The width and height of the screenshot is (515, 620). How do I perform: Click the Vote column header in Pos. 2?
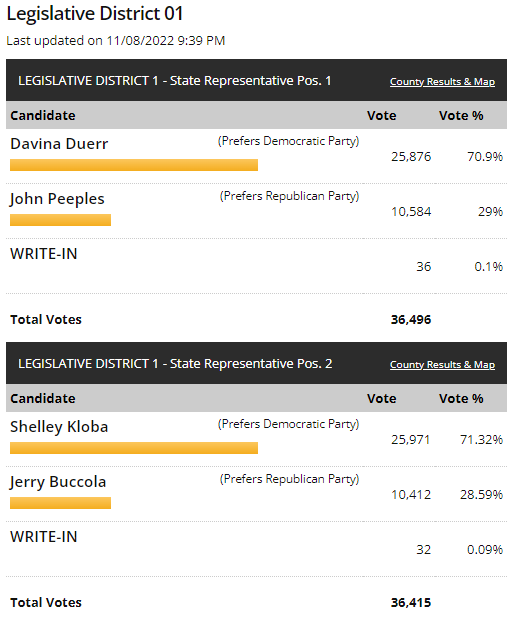pos(381,399)
